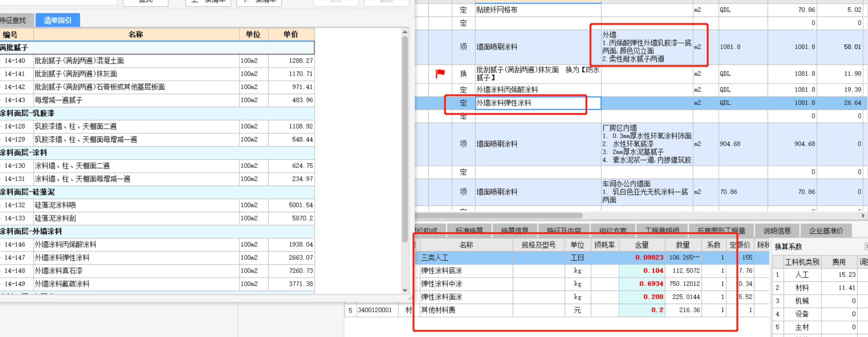The height and width of the screenshot is (337, 868).
Task: Open the 标准换算 tab
Action: pos(469,231)
